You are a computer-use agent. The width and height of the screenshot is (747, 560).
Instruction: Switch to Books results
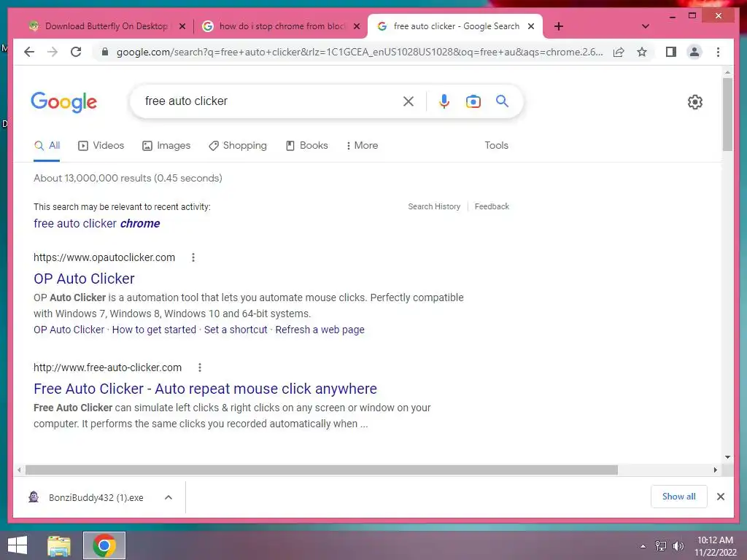point(307,145)
